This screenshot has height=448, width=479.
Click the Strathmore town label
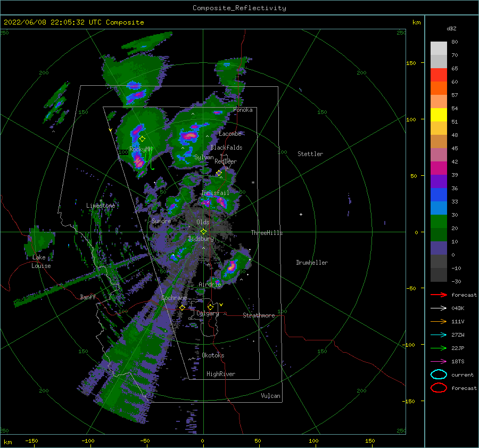click(259, 315)
